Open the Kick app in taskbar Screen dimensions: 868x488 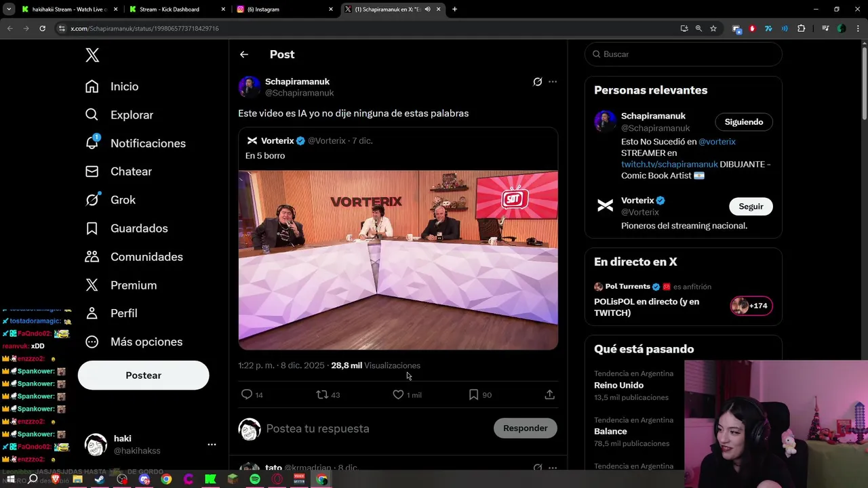[211, 479]
